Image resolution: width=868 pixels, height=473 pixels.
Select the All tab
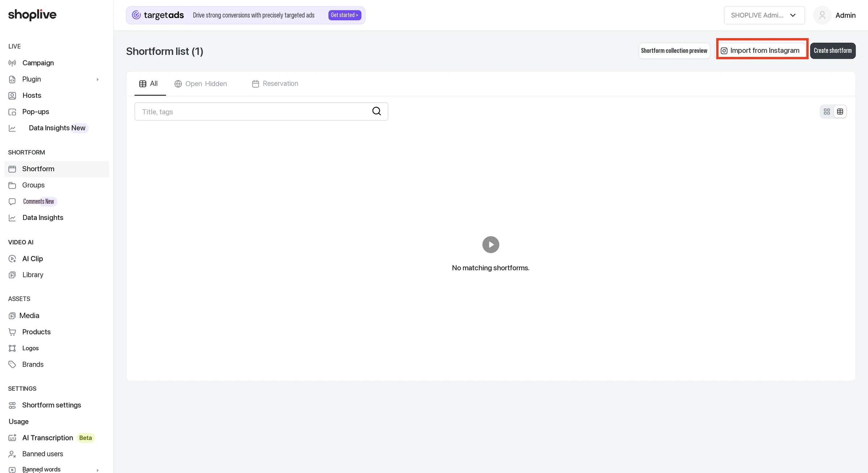click(x=150, y=84)
